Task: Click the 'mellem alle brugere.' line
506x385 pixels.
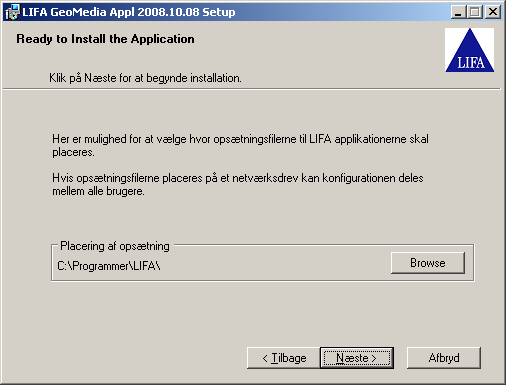Action: (98, 191)
